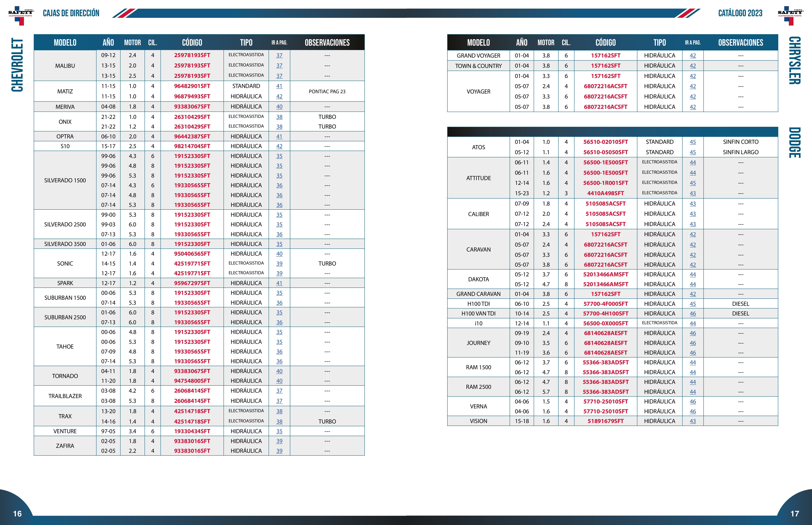Select the vertical CHRYSLER section label
Viewport: 812px width, 525px height.
click(795, 60)
